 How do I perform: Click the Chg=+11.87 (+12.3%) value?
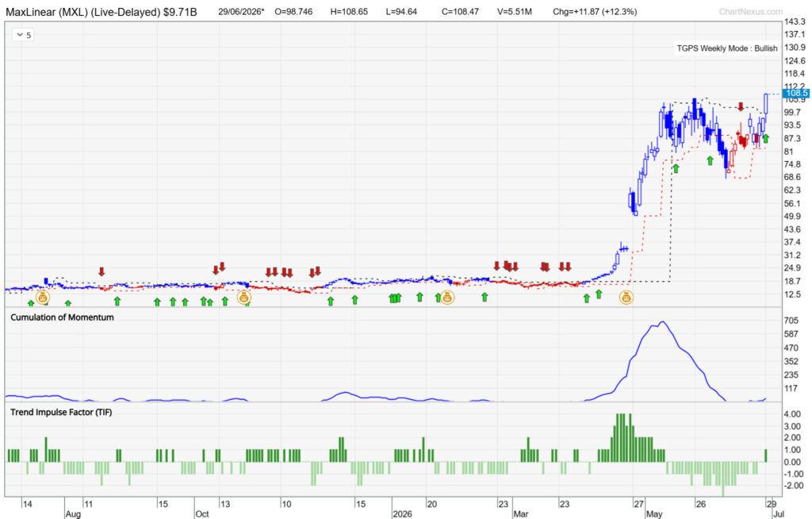pyautogui.click(x=595, y=11)
